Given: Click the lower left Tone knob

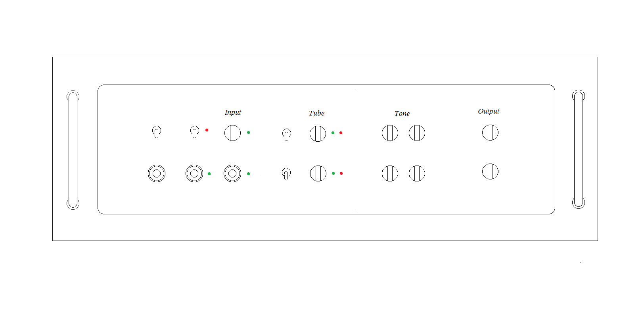Looking at the screenshot, I should pyautogui.click(x=390, y=173).
